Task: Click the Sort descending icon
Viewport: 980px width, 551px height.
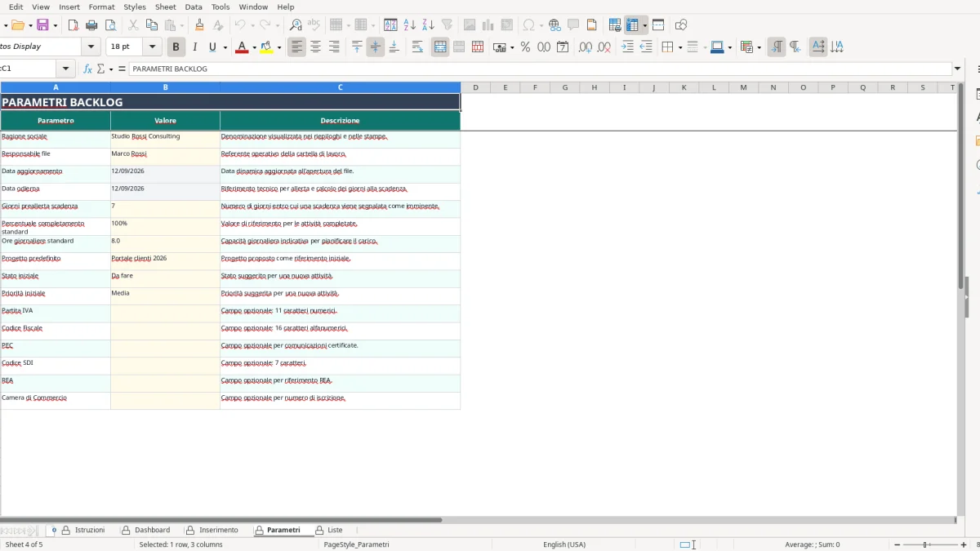Action: [428, 25]
